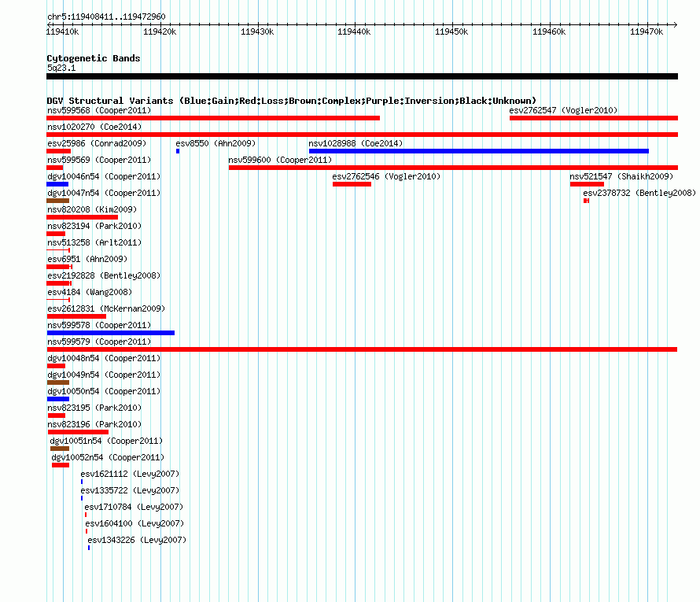The width and height of the screenshot is (700, 602).
Task: Select the brown dgv10049n54 complex bar
Action: (x=58, y=382)
